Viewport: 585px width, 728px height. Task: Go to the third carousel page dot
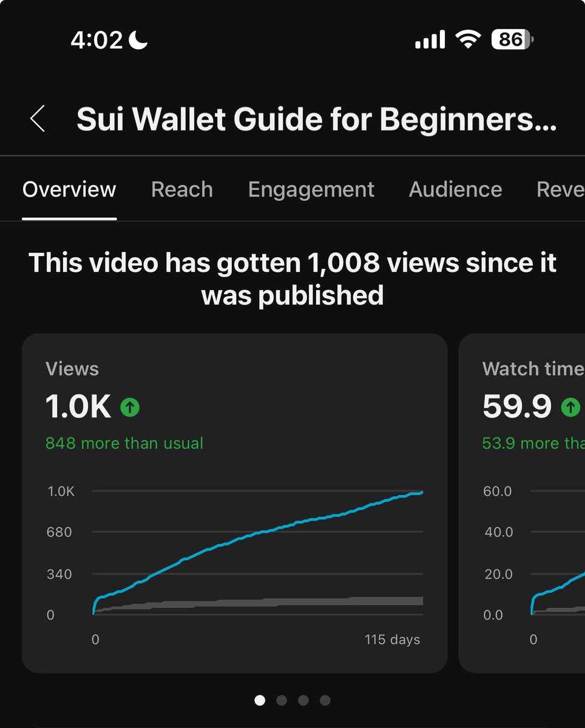point(303,700)
